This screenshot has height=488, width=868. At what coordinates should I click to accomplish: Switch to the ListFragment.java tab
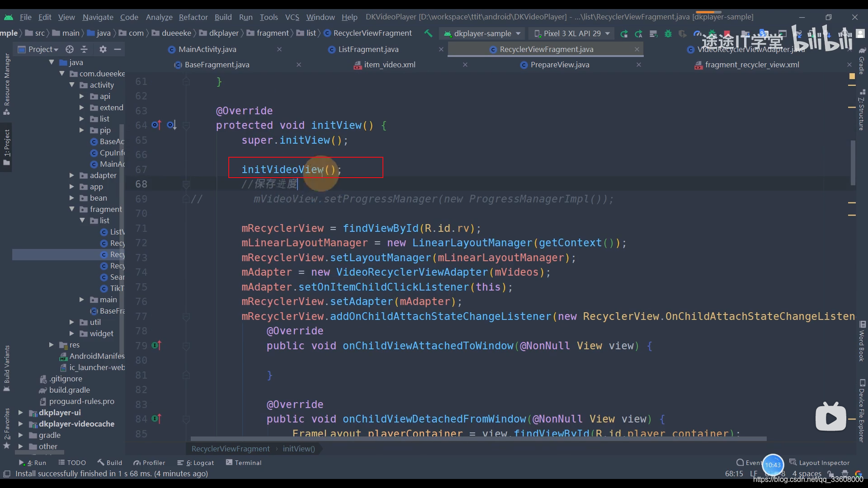(368, 49)
